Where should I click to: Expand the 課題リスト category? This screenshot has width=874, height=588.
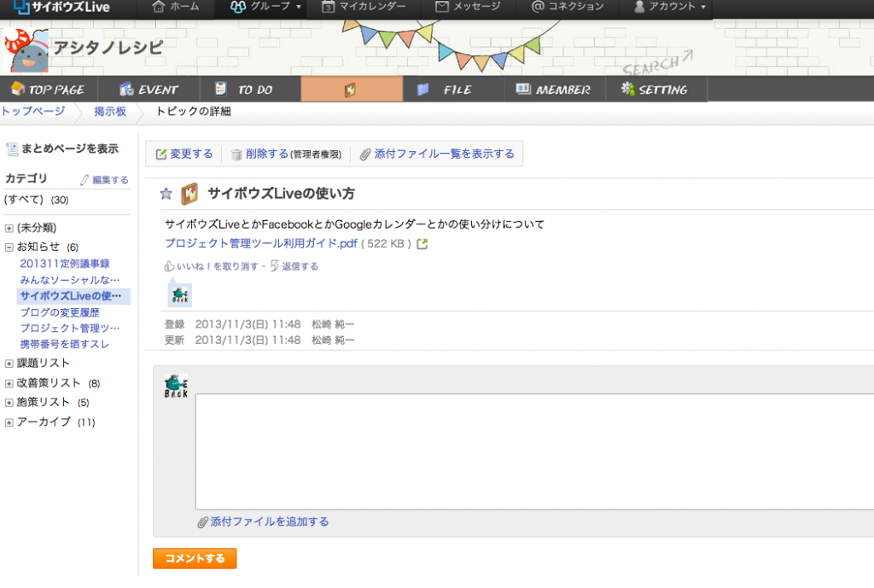pos(9,364)
